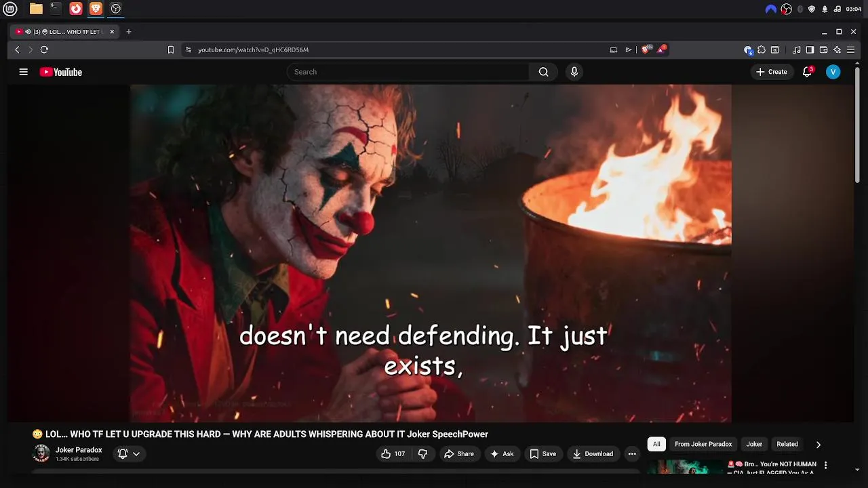Viewport: 868px width, 488px height.
Task: Open Ask about this video
Action: [x=502, y=454]
